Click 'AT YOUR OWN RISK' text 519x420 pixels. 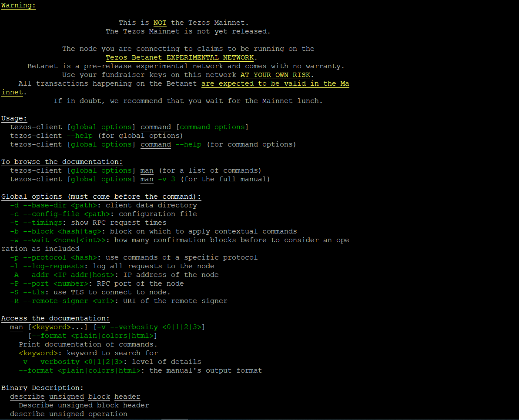tap(275, 75)
